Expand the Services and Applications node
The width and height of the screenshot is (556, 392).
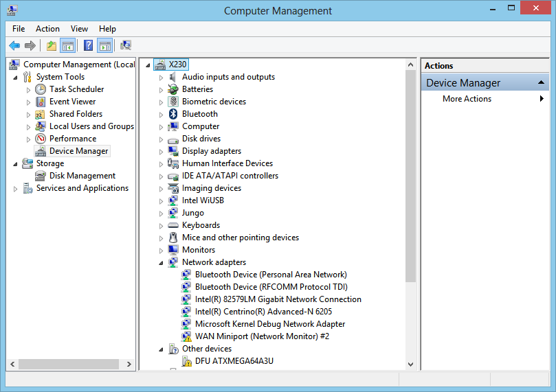pos(15,189)
